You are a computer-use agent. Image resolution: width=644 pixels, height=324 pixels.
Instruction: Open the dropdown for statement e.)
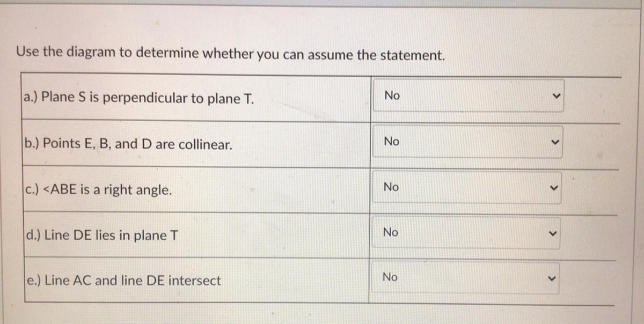coord(466,278)
